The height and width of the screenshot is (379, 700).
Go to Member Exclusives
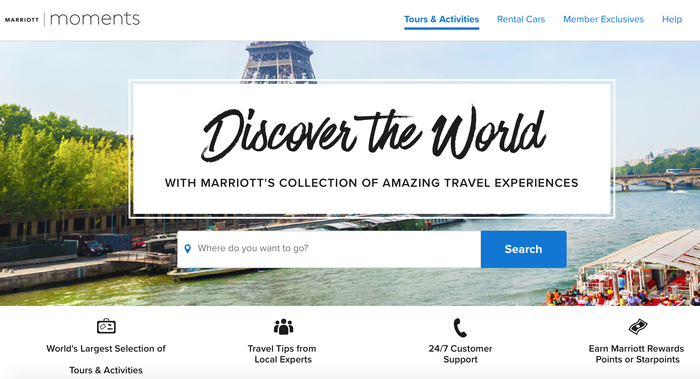coord(604,19)
